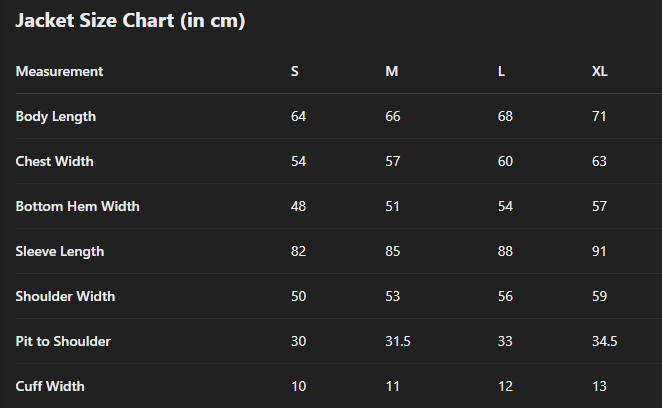Select the Shoulder Width row label
Viewport: 662px width, 408px height.
pos(65,296)
